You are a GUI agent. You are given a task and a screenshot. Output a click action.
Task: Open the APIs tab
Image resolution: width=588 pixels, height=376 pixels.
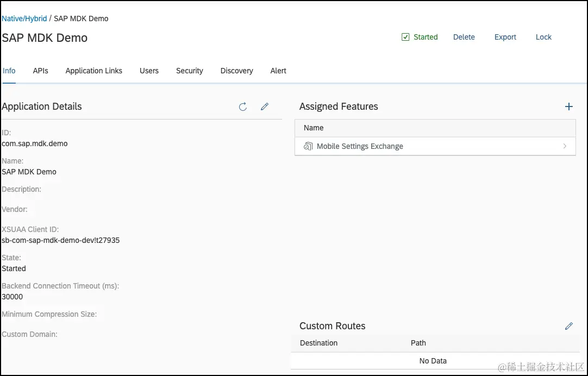tap(41, 71)
